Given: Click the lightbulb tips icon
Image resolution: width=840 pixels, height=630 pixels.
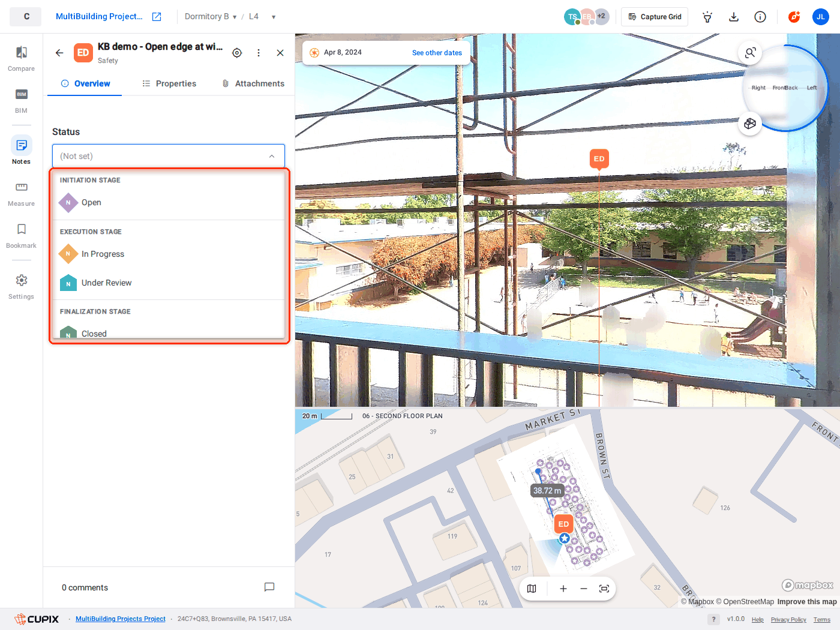Looking at the screenshot, I should click(707, 17).
